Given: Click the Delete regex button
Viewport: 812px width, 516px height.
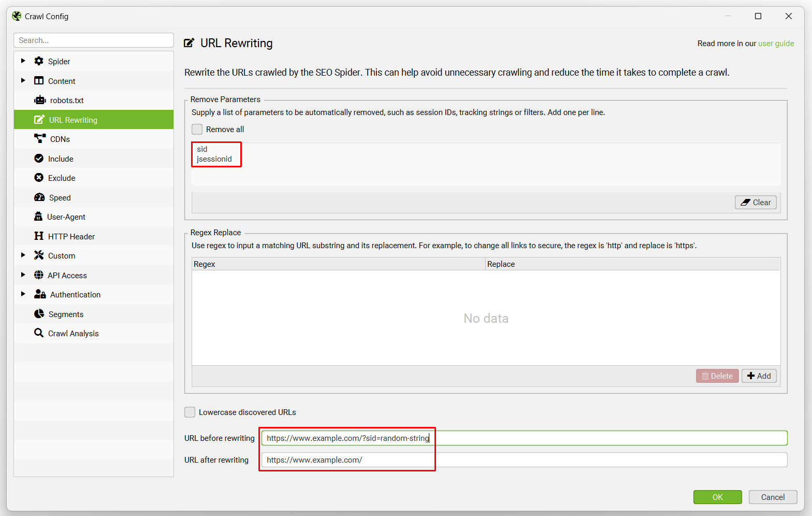Looking at the screenshot, I should point(717,376).
